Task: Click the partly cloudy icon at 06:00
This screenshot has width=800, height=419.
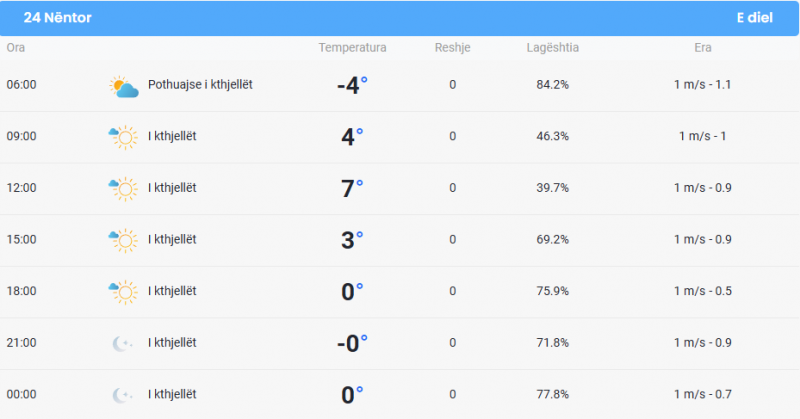Action: [x=124, y=87]
